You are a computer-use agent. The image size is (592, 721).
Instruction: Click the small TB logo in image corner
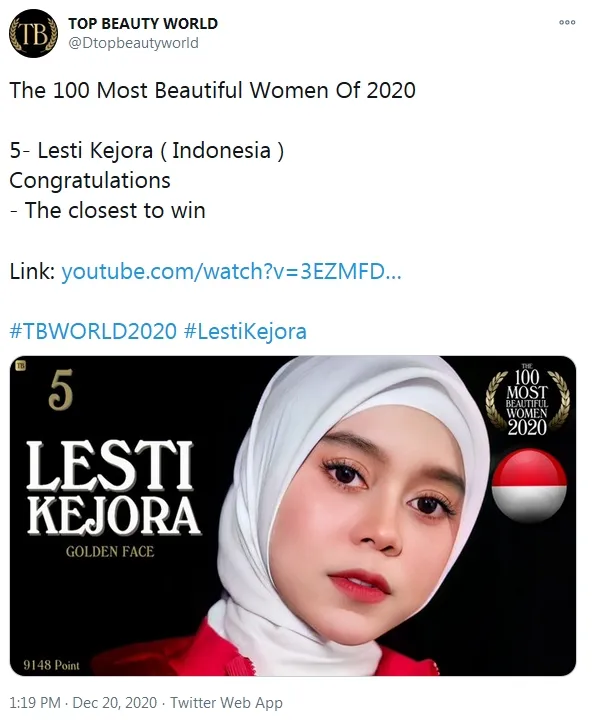click(20, 366)
